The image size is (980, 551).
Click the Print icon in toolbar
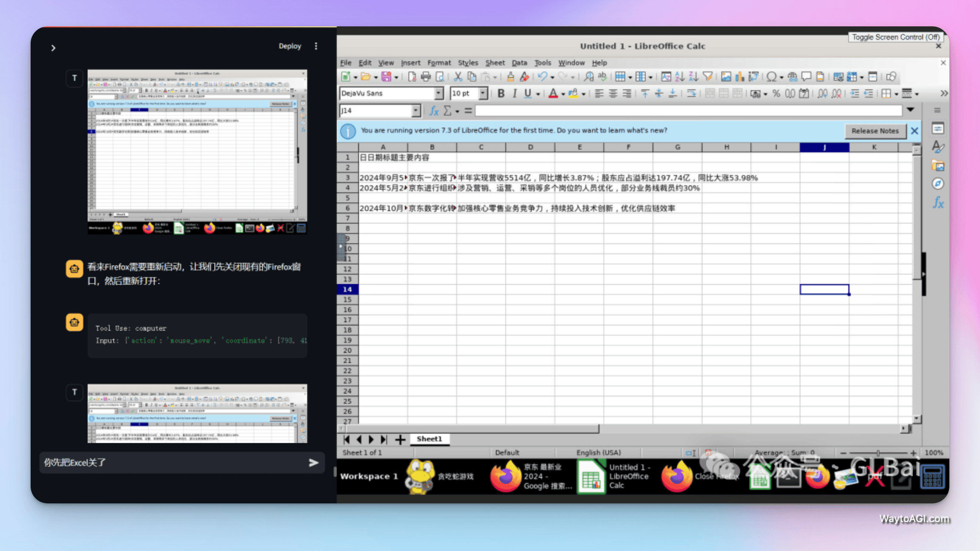click(x=425, y=77)
